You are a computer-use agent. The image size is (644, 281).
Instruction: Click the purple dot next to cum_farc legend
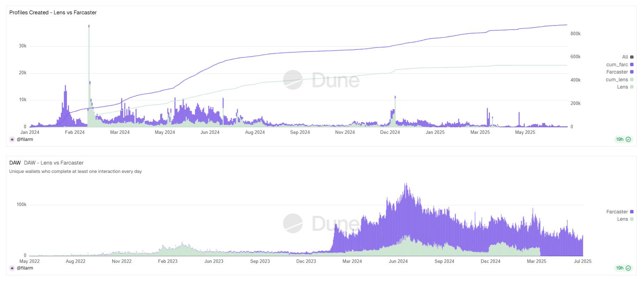pyautogui.click(x=632, y=64)
